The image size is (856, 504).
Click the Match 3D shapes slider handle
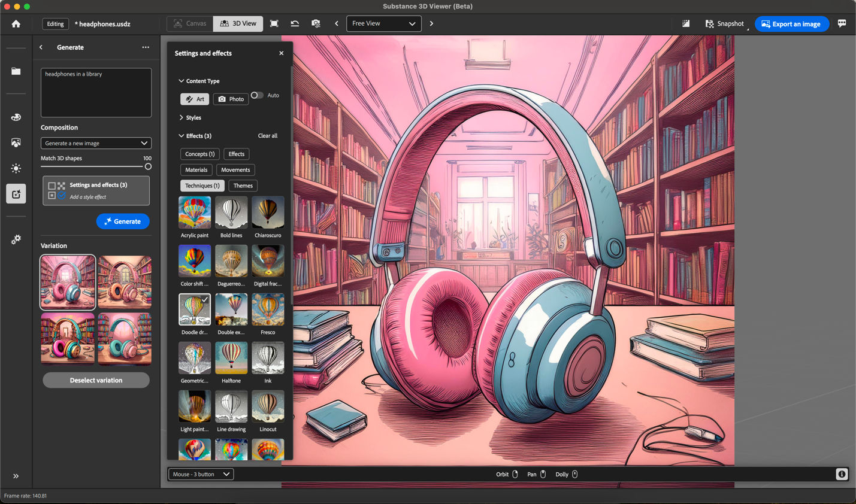point(148,166)
